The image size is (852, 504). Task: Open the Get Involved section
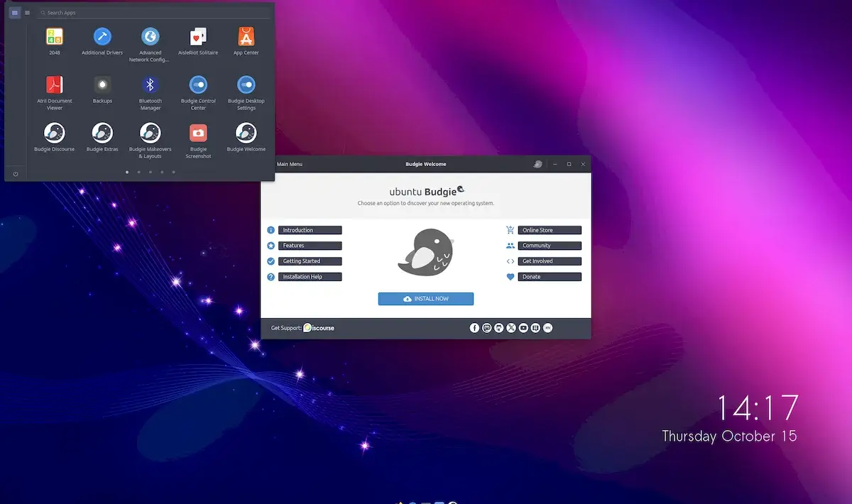pos(550,261)
